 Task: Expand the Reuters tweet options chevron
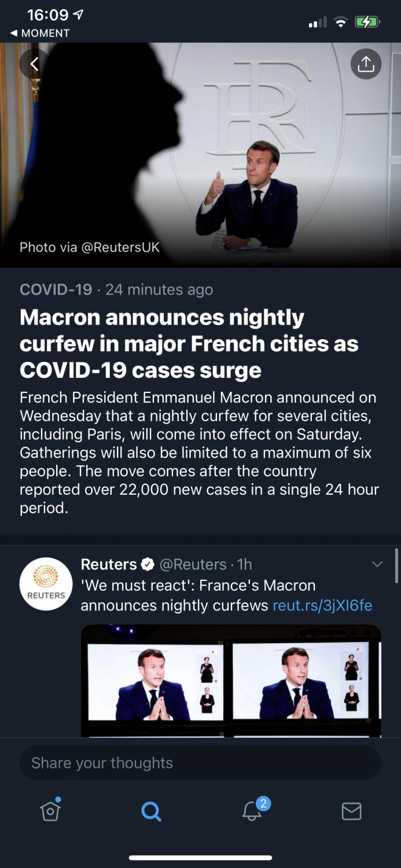pyautogui.click(x=377, y=564)
